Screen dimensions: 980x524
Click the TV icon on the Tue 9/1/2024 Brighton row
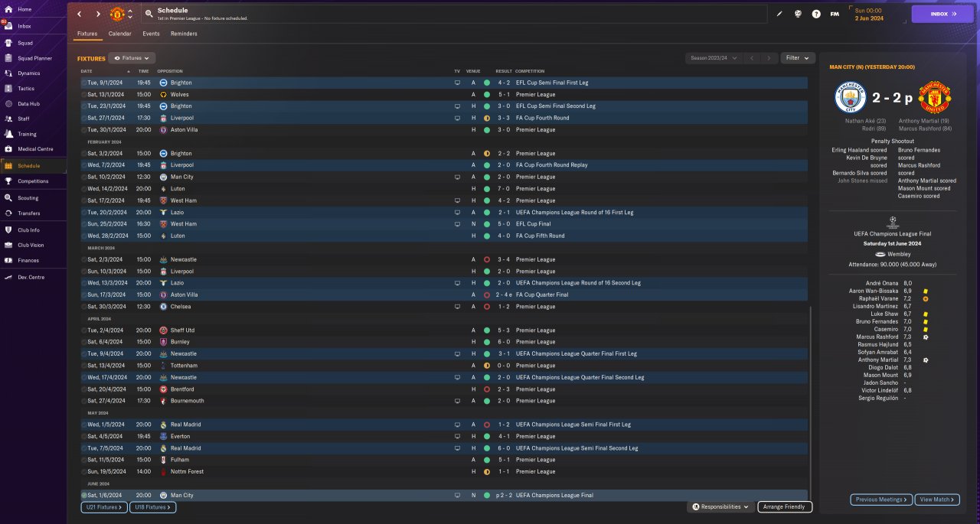(x=458, y=83)
